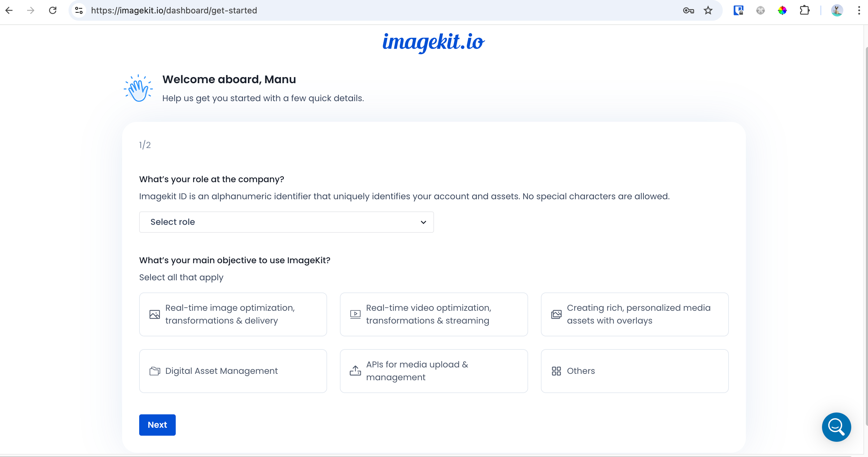Image resolution: width=868 pixels, height=457 pixels.
Task: Open the Chrome three-dot menu
Action: coord(859,10)
